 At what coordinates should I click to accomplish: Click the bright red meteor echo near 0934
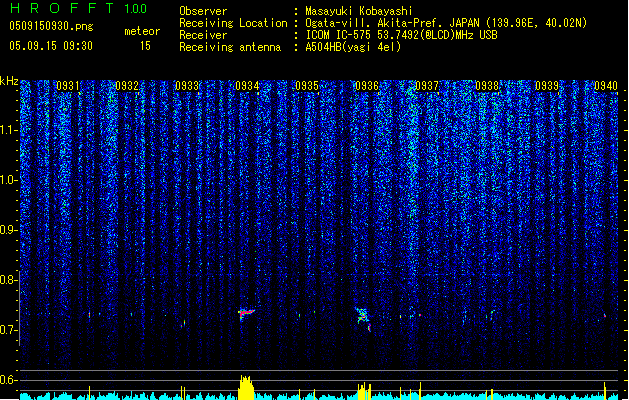[246, 314]
